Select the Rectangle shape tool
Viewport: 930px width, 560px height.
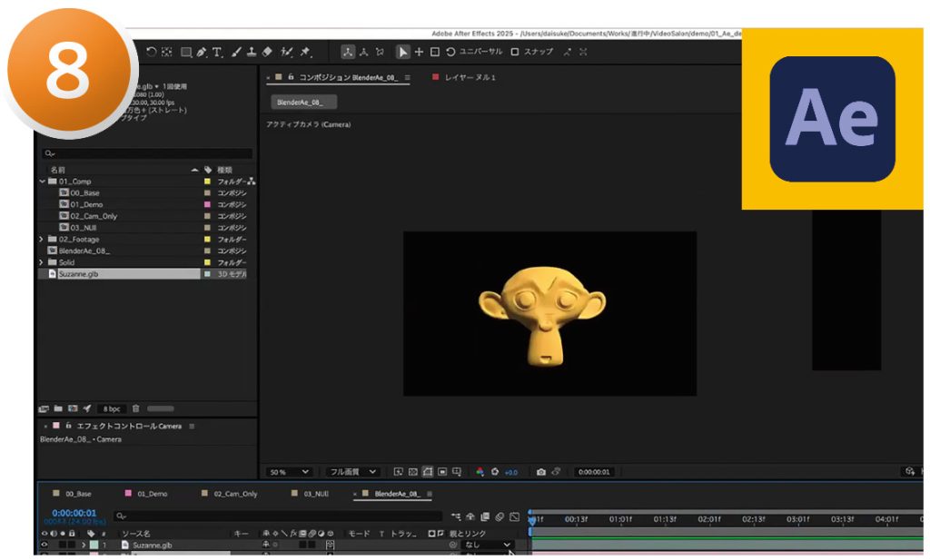185,52
